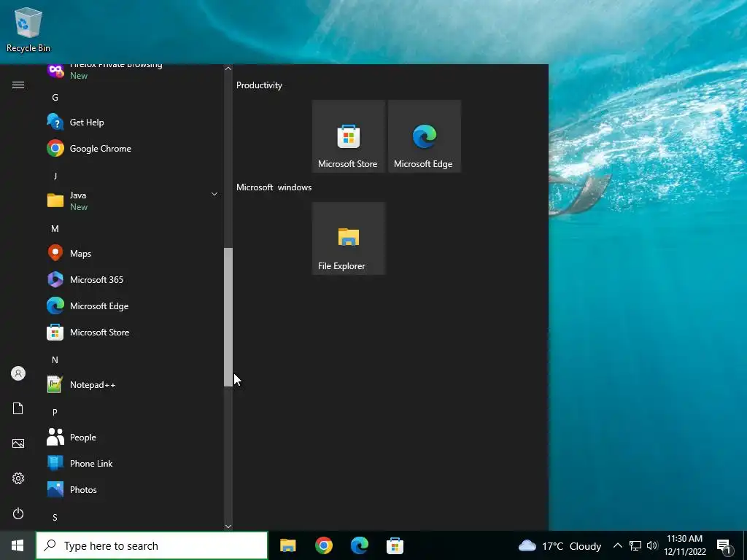
Task: Open Documents from the Start sidebar
Action: [18, 408]
